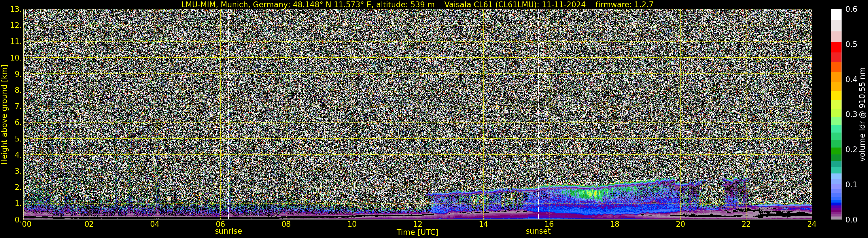Click the "Time [UTC]" axis title
This screenshot has height=238, width=868.
pos(417,232)
